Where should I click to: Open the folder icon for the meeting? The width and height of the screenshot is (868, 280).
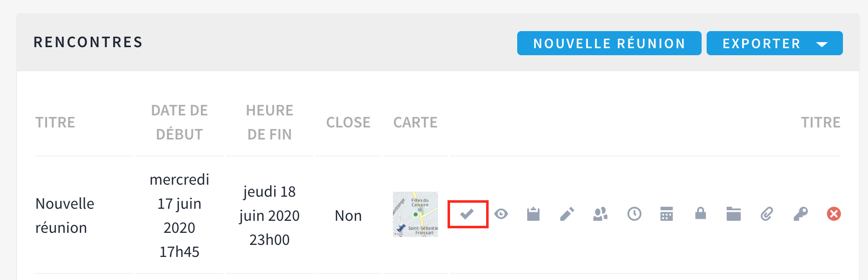pyautogui.click(x=733, y=214)
